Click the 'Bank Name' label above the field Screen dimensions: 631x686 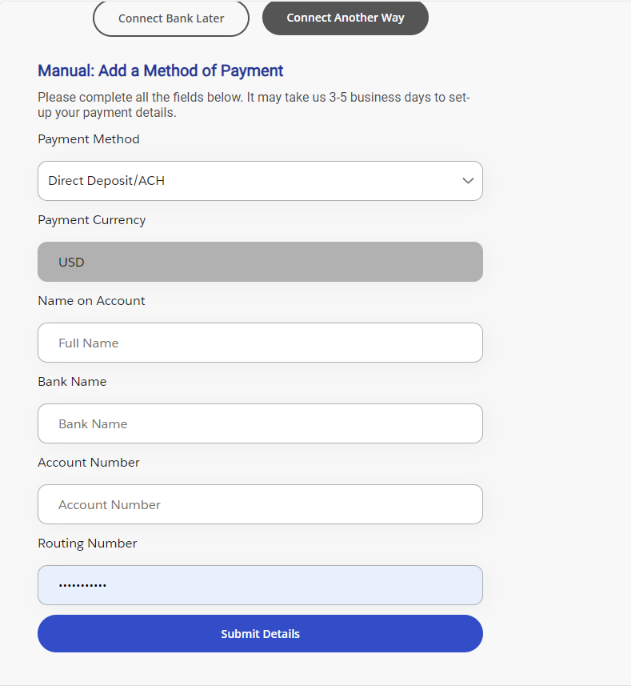(72, 382)
